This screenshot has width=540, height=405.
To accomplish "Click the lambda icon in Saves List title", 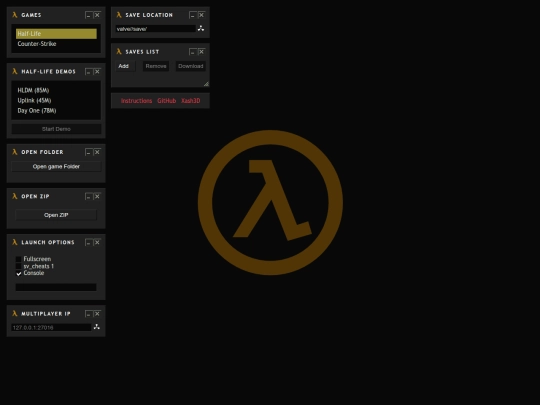I will coord(119,52).
